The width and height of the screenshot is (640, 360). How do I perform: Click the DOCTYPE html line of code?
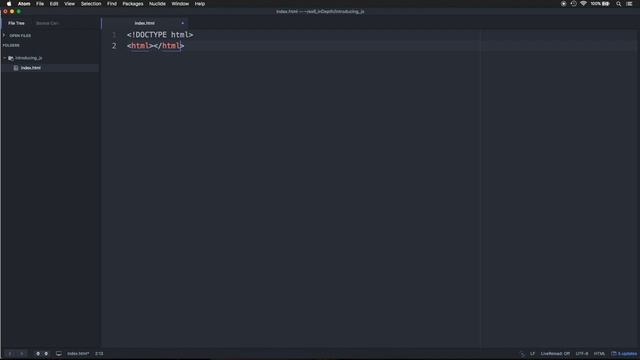coord(160,35)
